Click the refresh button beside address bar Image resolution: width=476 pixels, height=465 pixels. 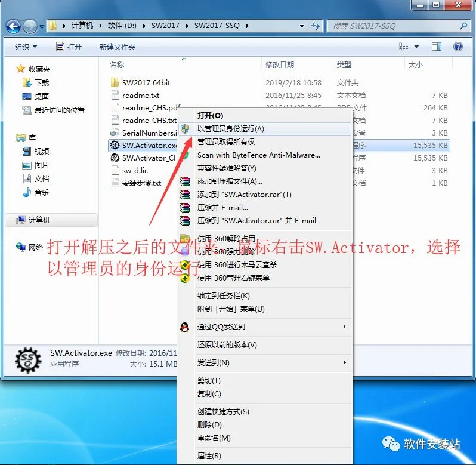[316, 26]
